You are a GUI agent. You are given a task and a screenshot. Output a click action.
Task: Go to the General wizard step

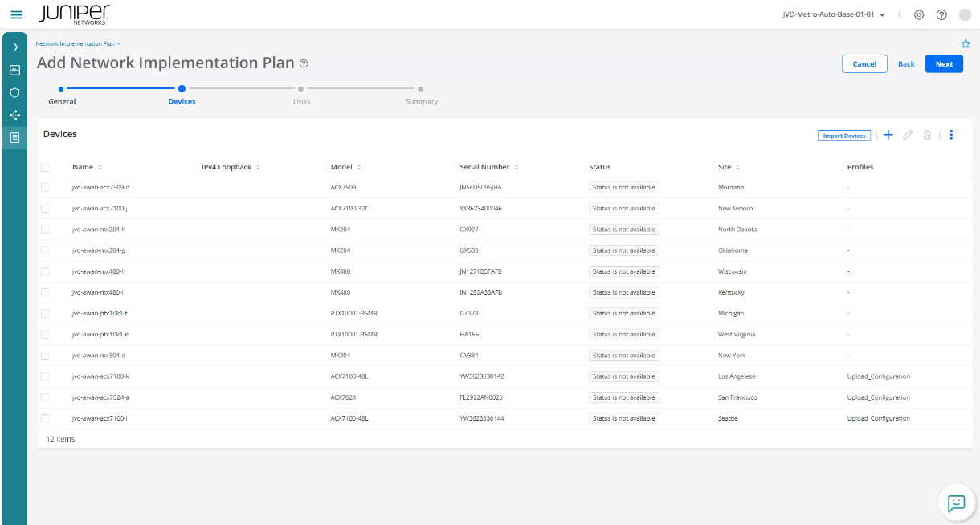62,89
